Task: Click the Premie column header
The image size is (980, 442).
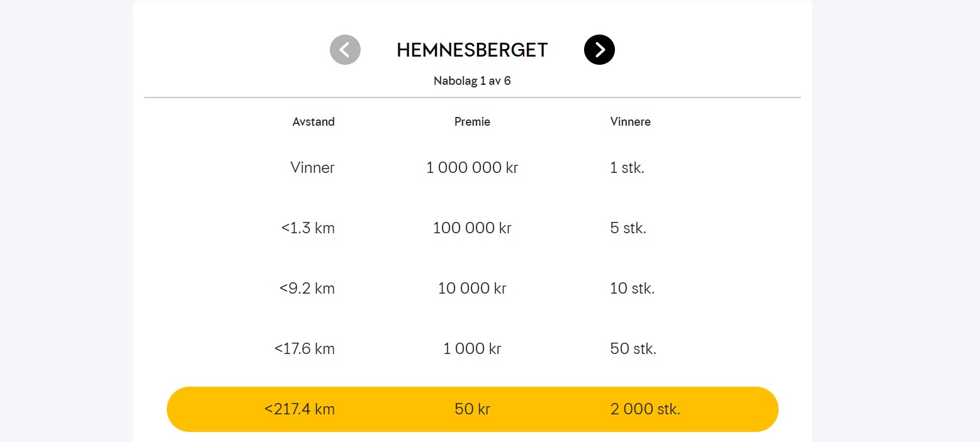Action: (x=472, y=122)
